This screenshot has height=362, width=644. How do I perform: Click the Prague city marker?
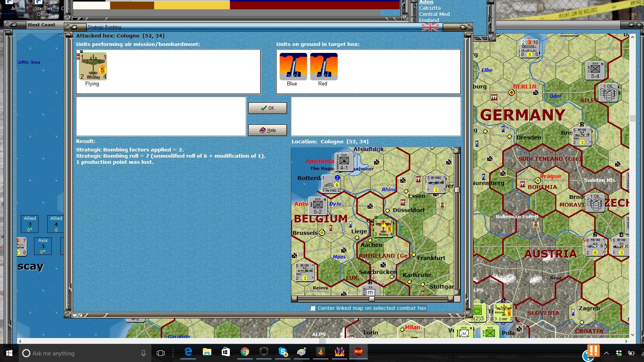[537, 180]
